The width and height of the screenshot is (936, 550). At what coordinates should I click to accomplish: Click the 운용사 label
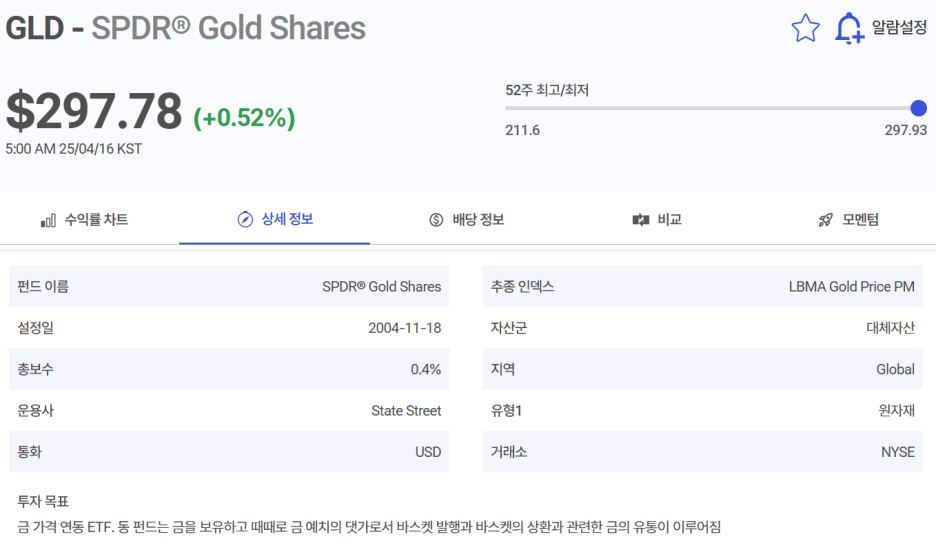(x=35, y=411)
